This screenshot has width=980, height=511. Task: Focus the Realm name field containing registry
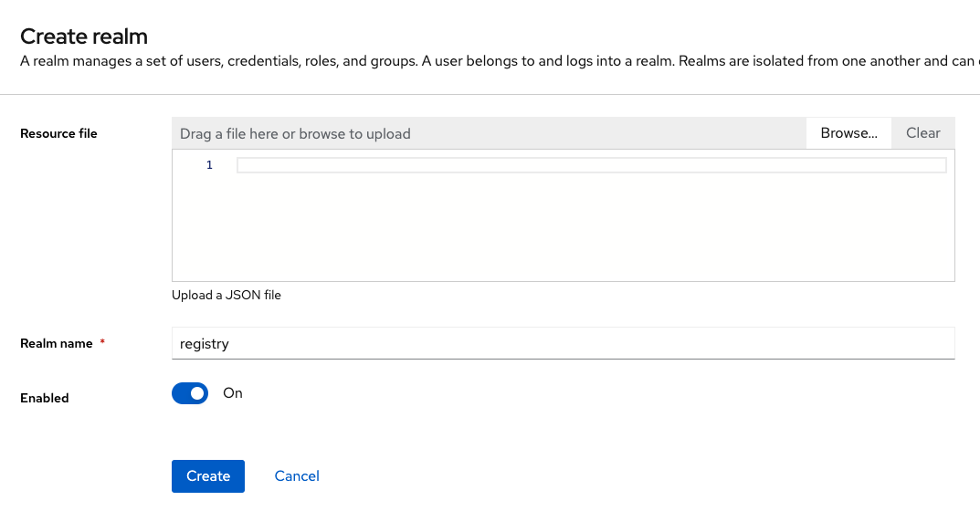click(x=563, y=344)
